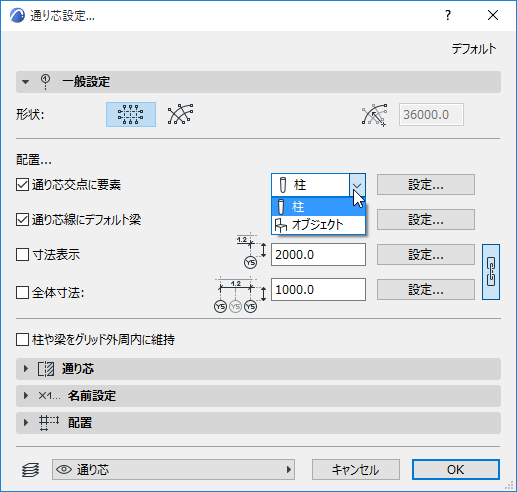517x492 pixels.
Task: Uncheck 通り芯線にデフォルト梁 checkbox
Action: pos(22,220)
